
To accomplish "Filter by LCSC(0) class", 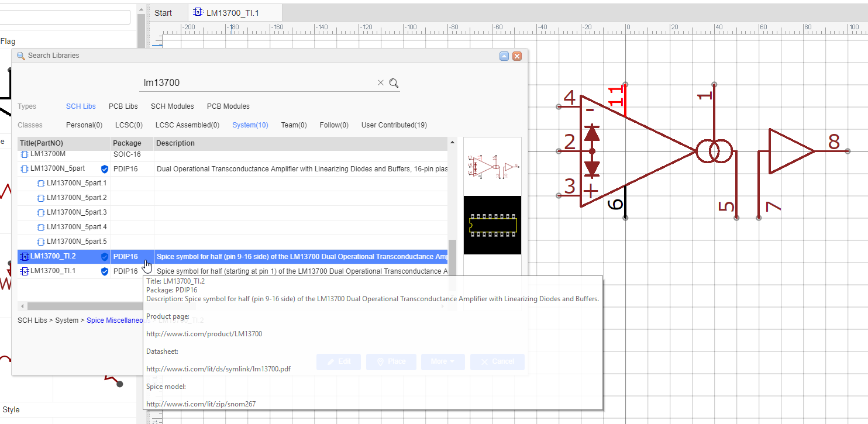I will tap(129, 125).
